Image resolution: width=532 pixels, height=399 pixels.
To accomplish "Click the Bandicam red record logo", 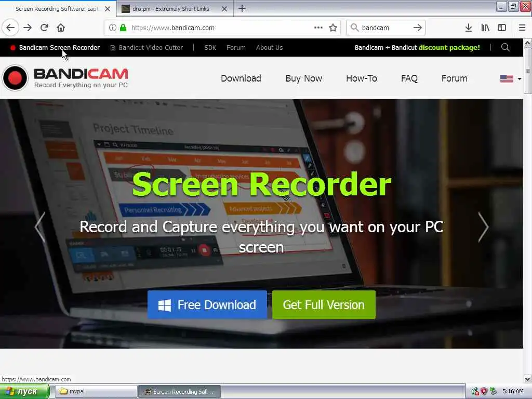I will tap(15, 78).
